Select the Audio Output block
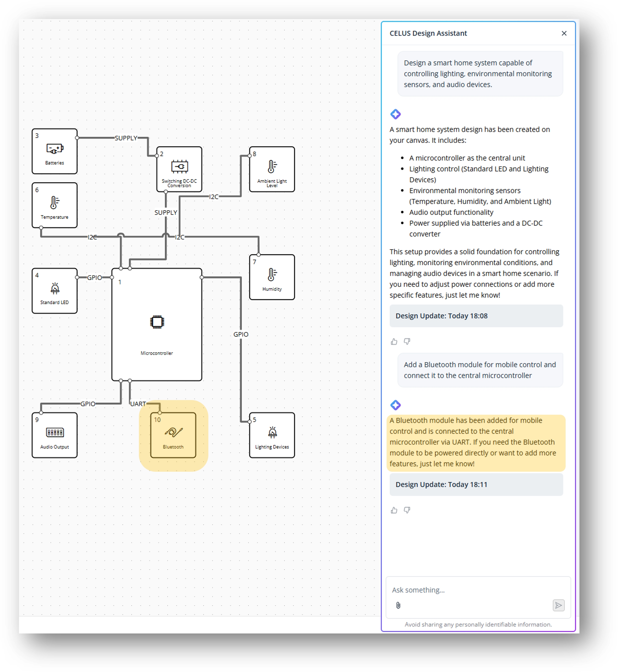The height and width of the screenshot is (672, 618). pyautogui.click(x=55, y=435)
